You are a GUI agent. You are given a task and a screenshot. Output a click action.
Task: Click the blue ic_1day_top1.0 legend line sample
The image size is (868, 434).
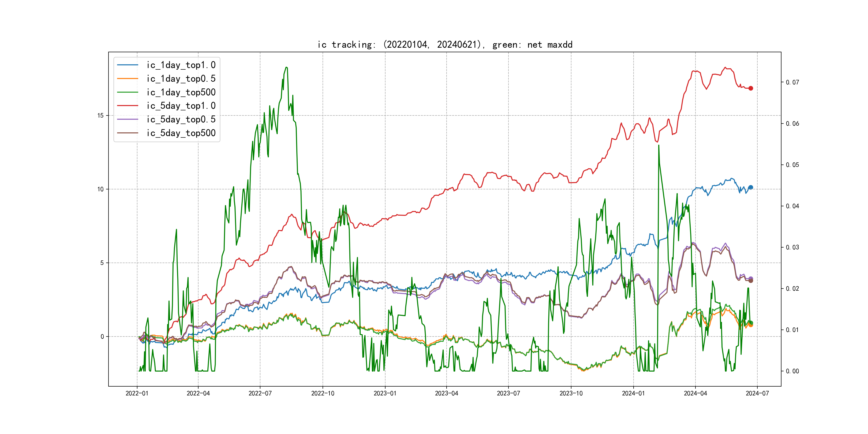point(127,65)
